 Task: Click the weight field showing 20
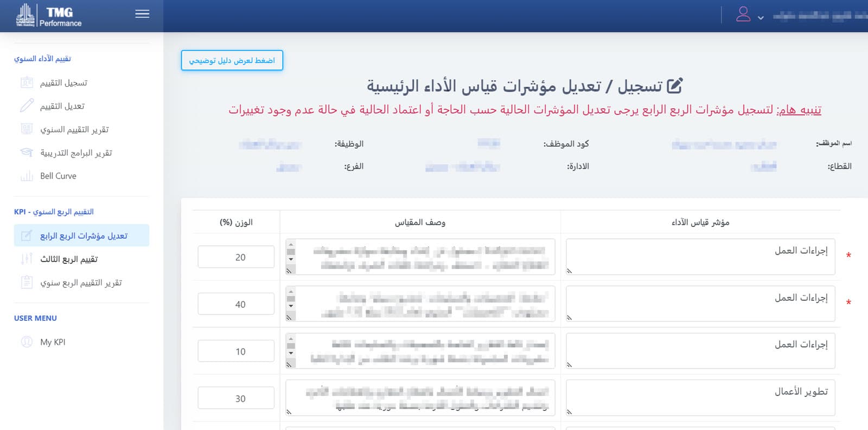(x=236, y=257)
